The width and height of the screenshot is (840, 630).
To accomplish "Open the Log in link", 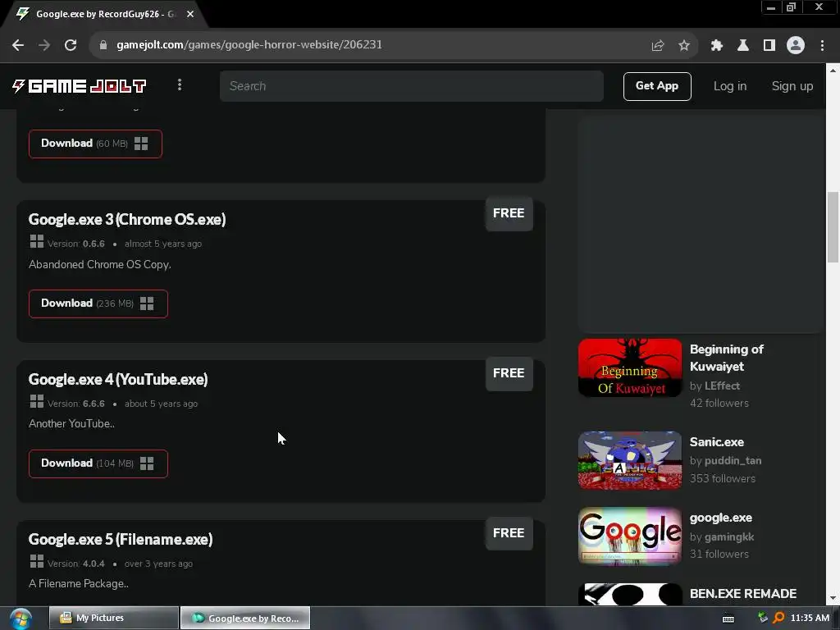I will coord(729,86).
